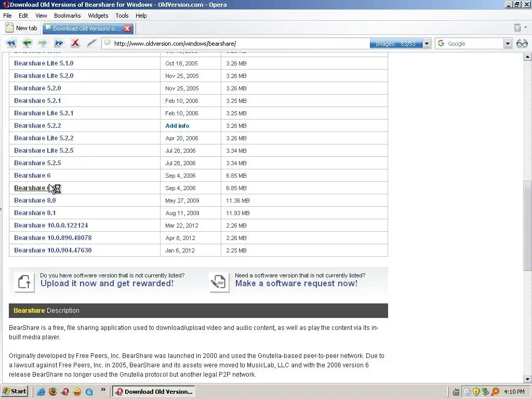Open the address bar history dropdown

[x=427, y=44]
